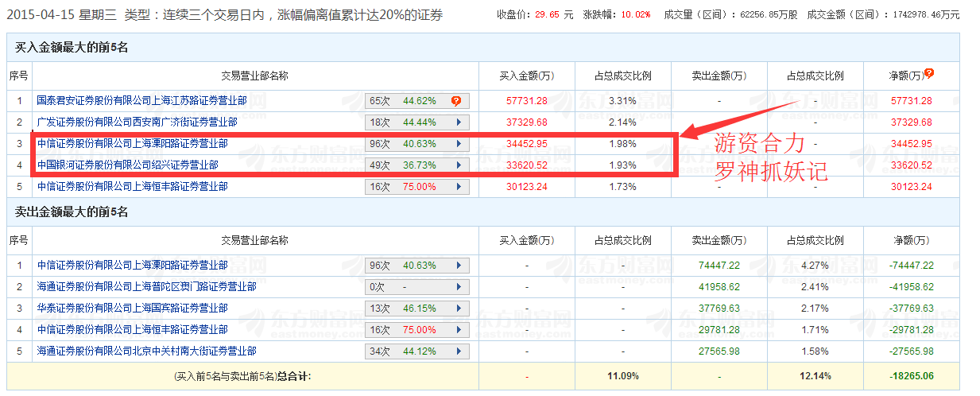Open 国泰君安证券上海江苏路证券营业部 link
The height and width of the screenshot is (396, 980).
pyautogui.click(x=141, y=101)
